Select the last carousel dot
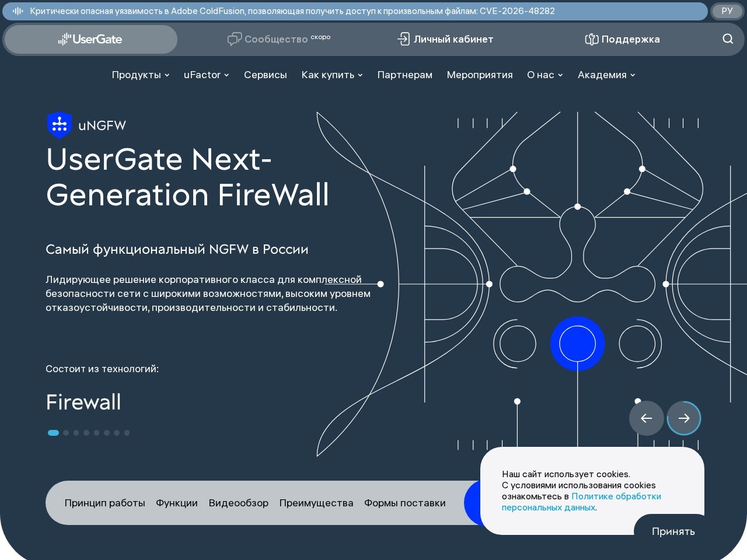747x560 pixels. click(x=127, y=433)
